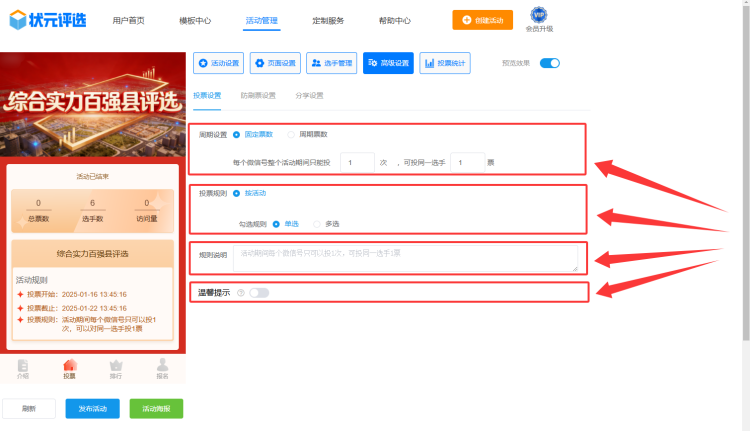The height and width of the screenshot is (431, 750).
Task: Click the 发布活动 button
Action: [x=92, y=409]
